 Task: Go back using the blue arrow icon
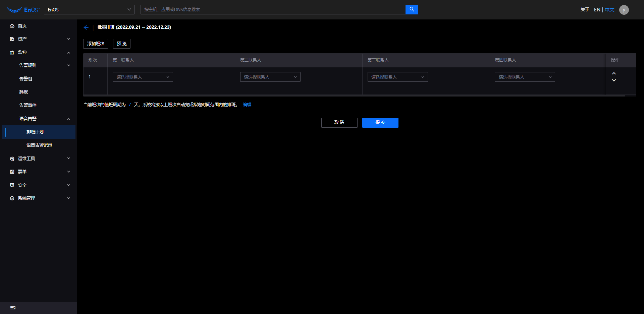pos(86,27)
